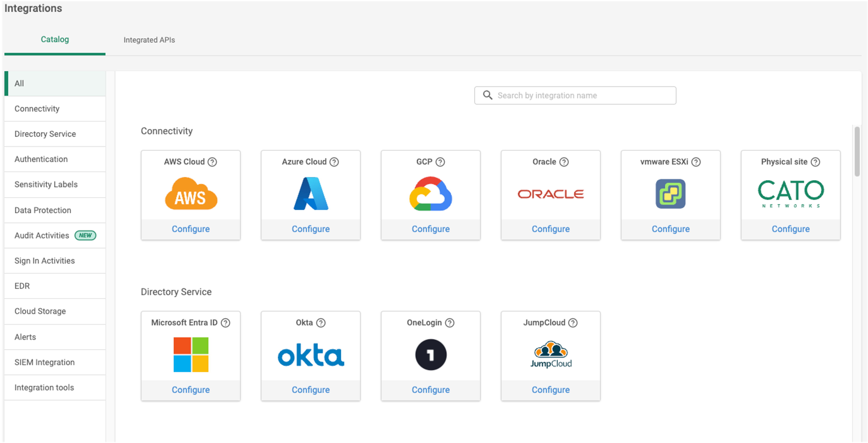Click the vmware ESXi logo icon
This screenshot has width=868, height=443.
click(x=671, y=194)
